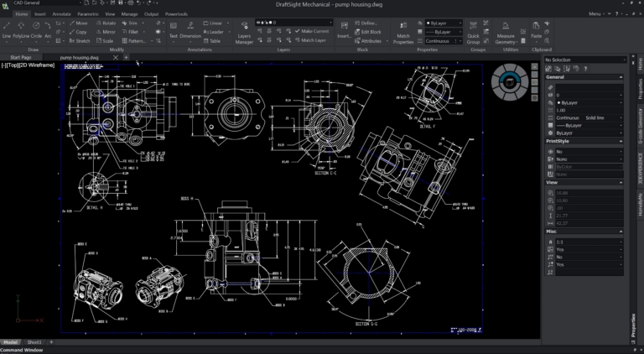The image size is (644, 354).
Task: Select the PolyLine tool
Action: (21, 30)
